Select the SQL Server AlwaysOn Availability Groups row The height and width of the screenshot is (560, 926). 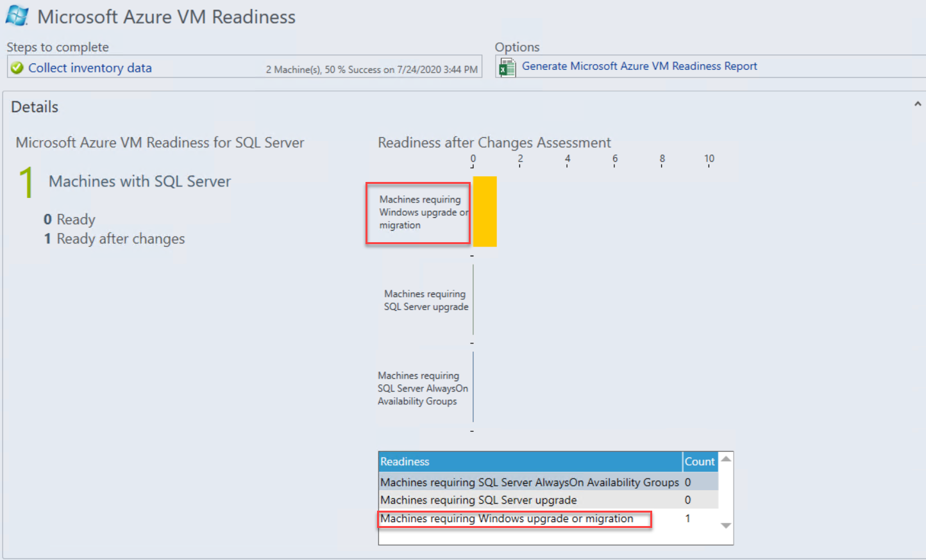pyautogui.click(x=529, y=482)
